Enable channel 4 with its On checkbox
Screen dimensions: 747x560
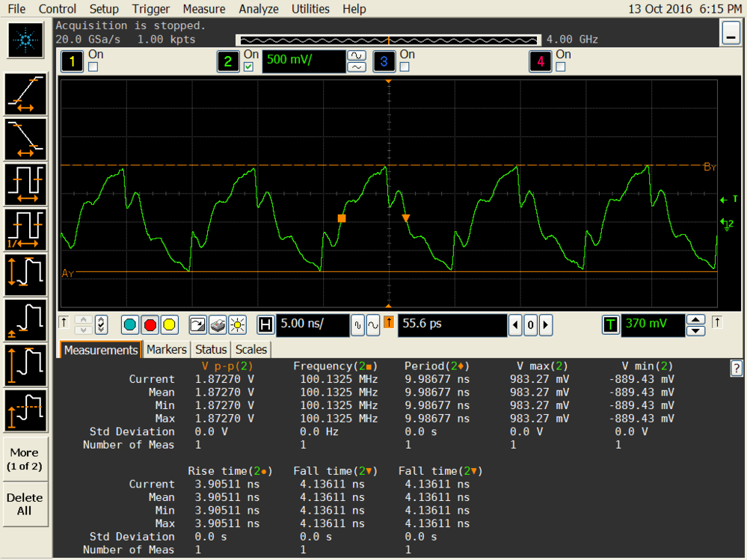(561, 67)
